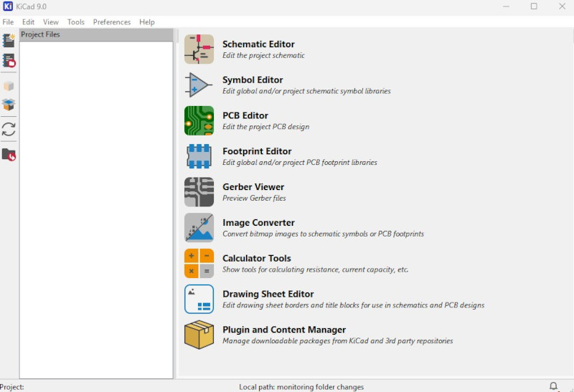Click the Plugin and Content Manager title
Viewport: 574px width, 392px height.
[x=284, y=330]
